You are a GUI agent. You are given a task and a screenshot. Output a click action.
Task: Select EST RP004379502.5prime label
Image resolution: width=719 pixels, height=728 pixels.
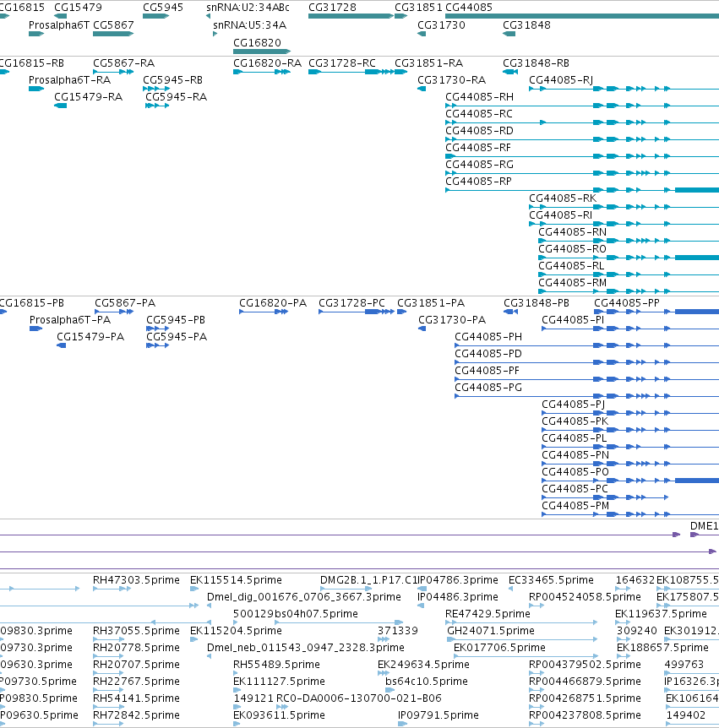585,665
